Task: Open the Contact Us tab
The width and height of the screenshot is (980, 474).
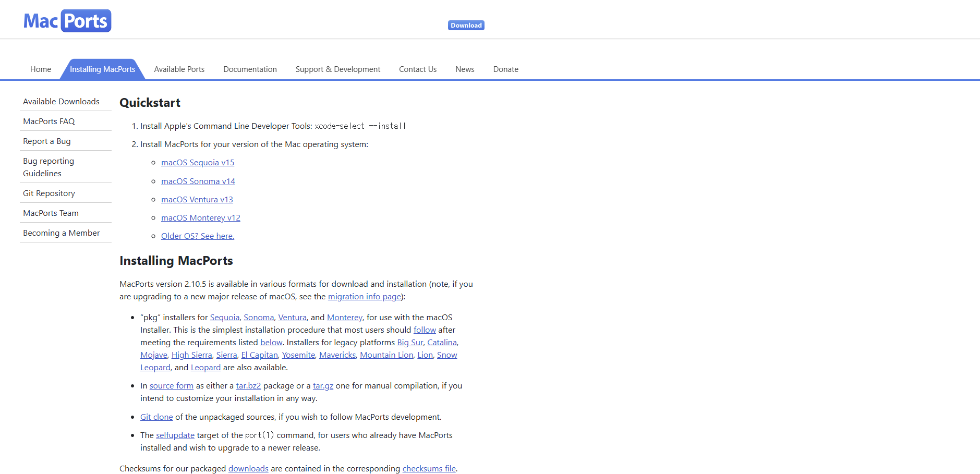Action: point(418,69)
